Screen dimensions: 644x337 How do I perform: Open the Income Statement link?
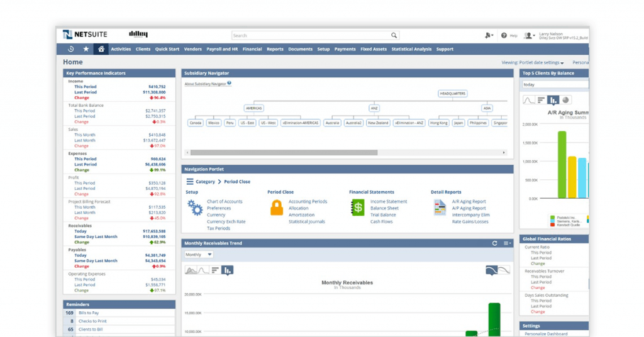389,202
